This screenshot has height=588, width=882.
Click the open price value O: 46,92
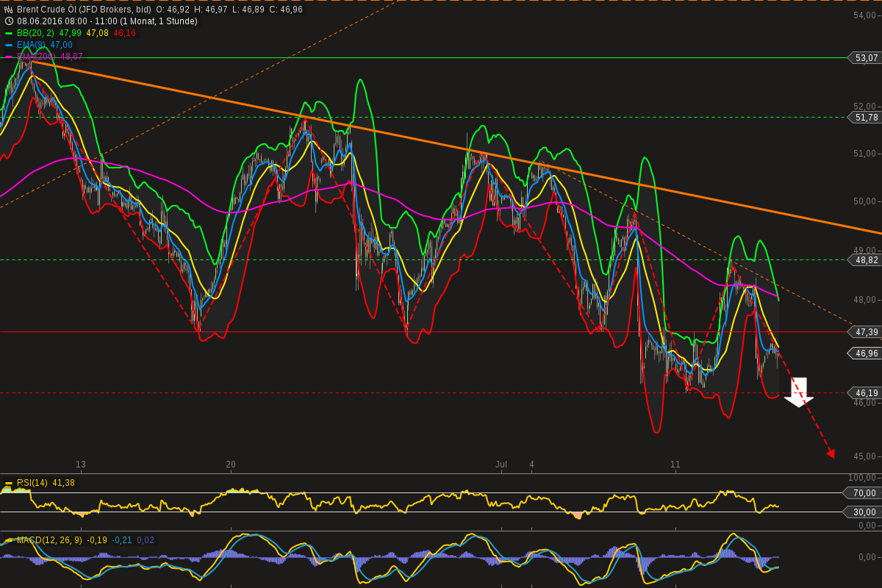(x=173, y=10)
